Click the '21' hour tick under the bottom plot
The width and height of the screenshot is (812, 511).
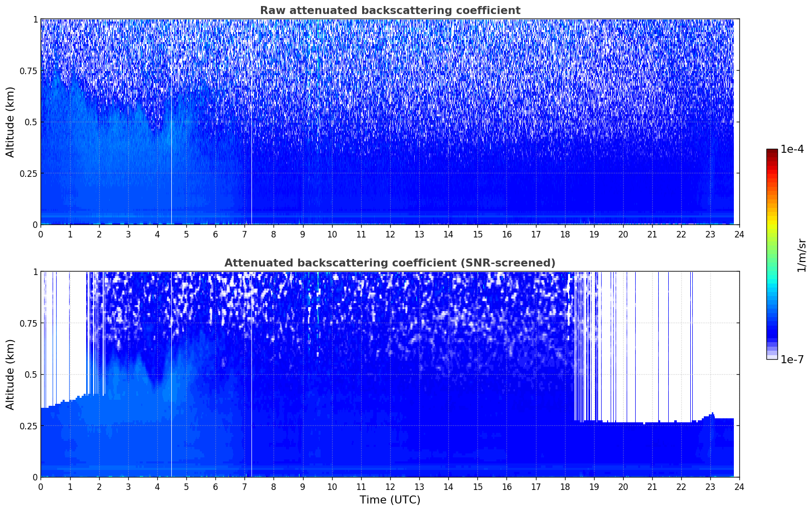(x=652, y=486)
